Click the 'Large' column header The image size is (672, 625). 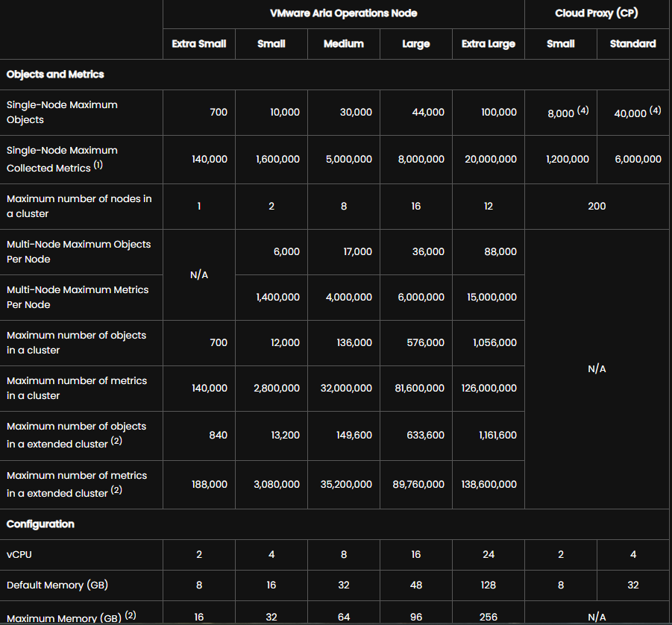415,44
